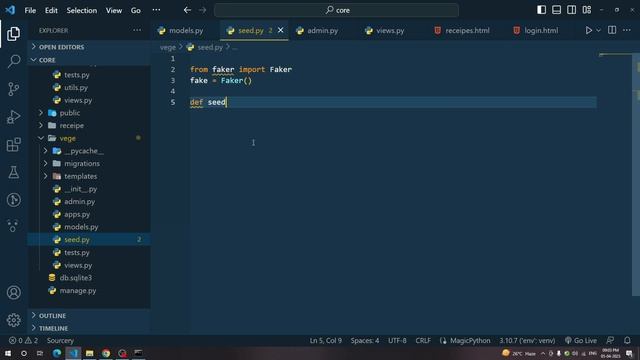Open the Explorer view in activity bar
The height and width of the screenshot is (360, 640).
[x=13, y=34]
